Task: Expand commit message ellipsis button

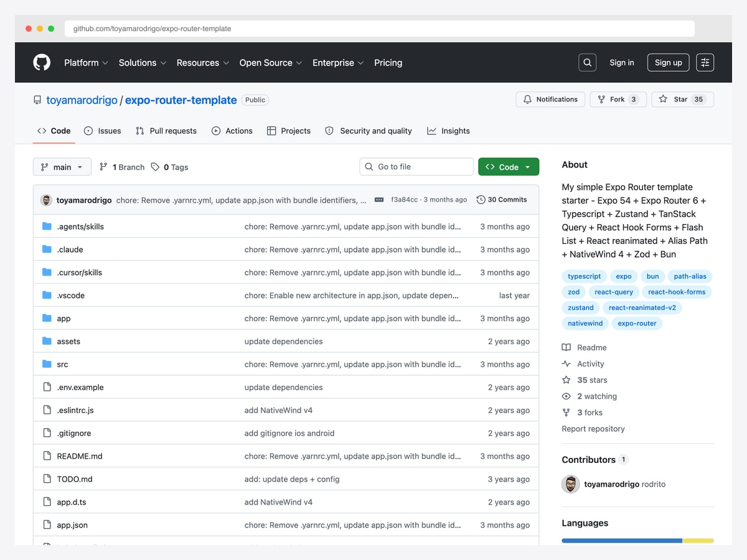Action: coord(379,200)
